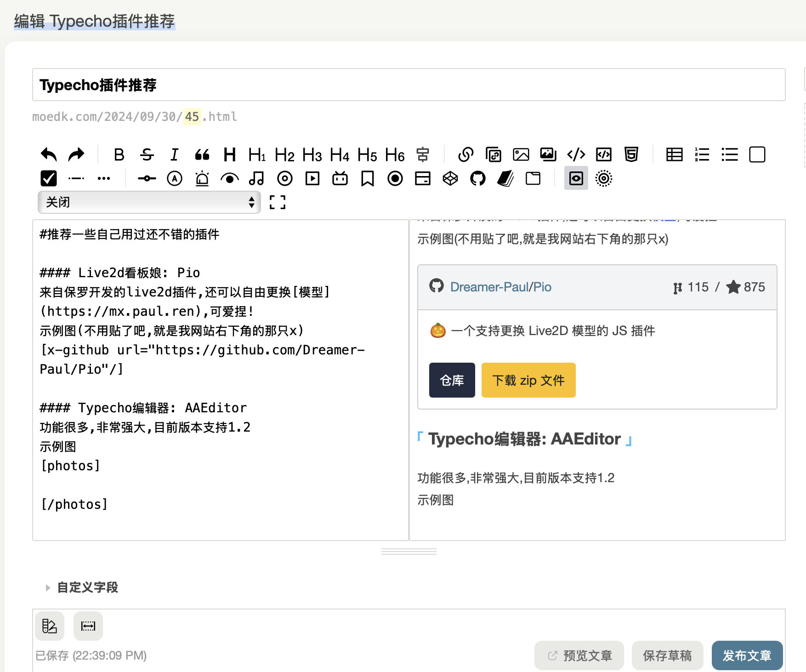
Task: Insert an image with the picture icon
Action: tap(521, 154)
